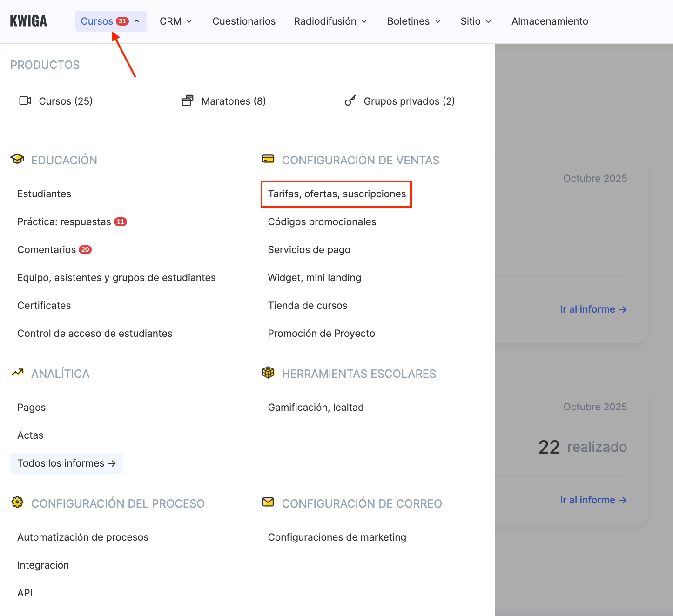The width and height of the screenshot is (673, 616).
Task: Click the key icon for Grupos privados
Action: coord(350,101)
